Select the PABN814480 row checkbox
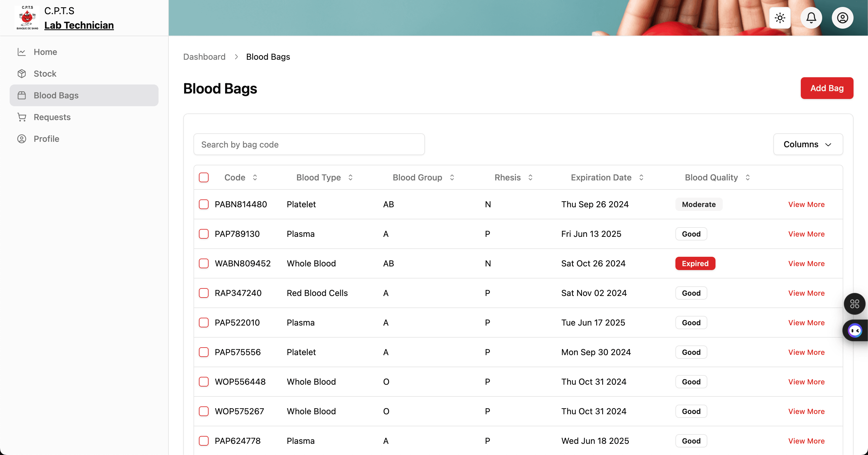 [203, 204]
